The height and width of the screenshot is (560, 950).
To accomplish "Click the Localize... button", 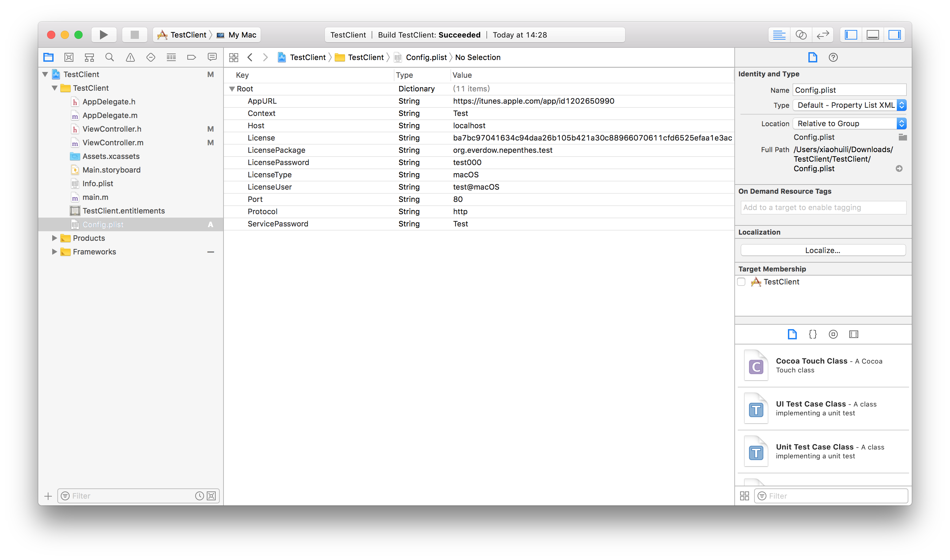I will click(823, 250).
